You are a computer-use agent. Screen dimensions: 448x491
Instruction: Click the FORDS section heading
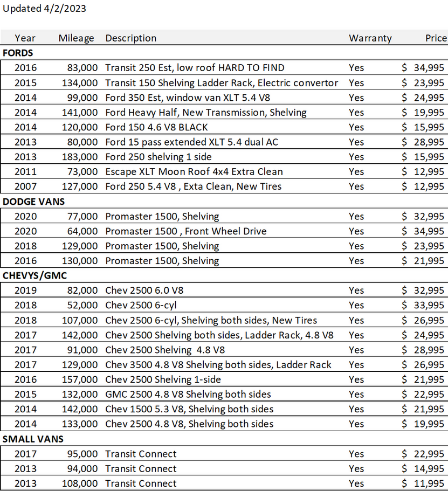pos(18,53)
